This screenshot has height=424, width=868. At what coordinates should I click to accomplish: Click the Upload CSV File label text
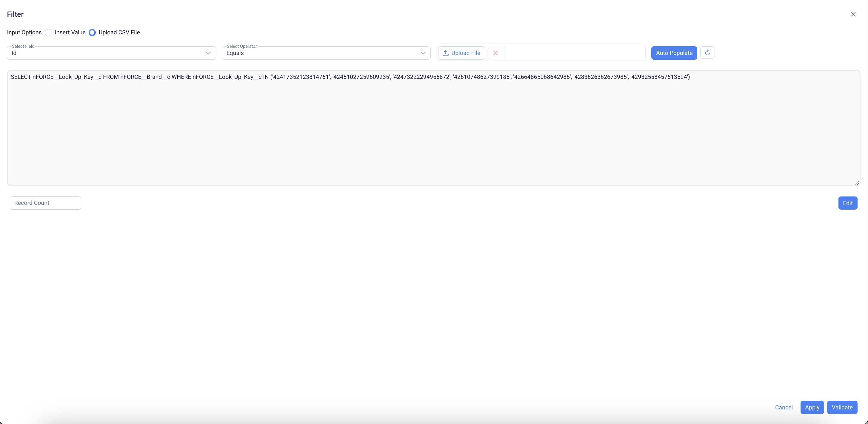[119, 32]
